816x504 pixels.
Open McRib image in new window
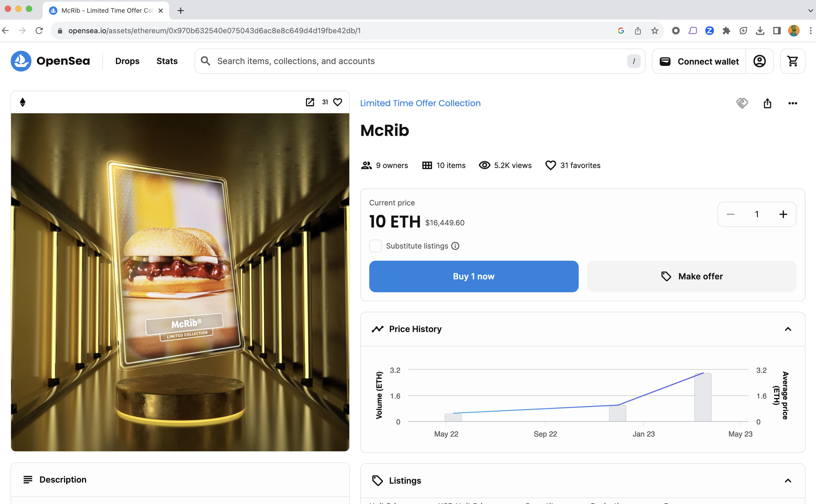(x=310, y=102)
